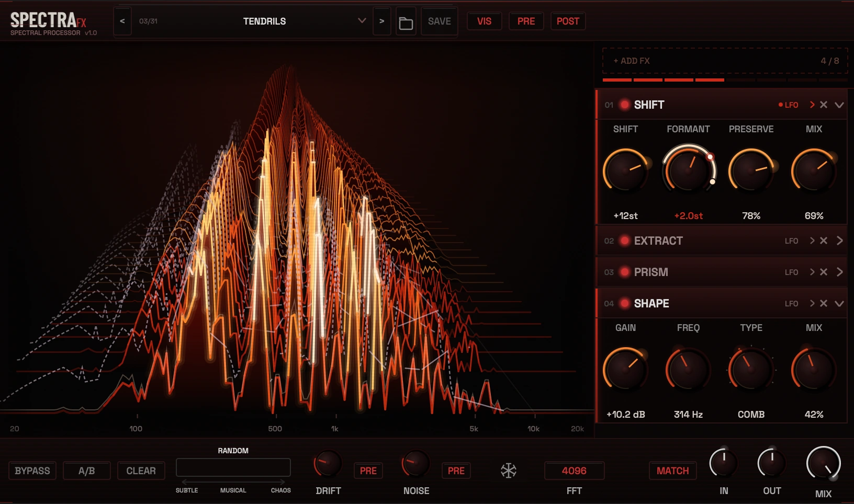Viewport: 854px width, 504px height.
Task: Toggle the NOISE PRE button
Action: point(456,471)
